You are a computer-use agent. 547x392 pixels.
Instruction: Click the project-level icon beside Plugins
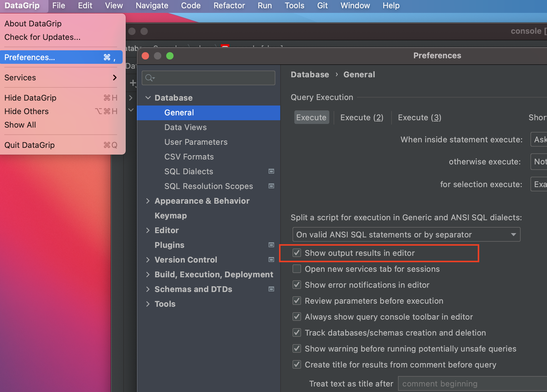(x=271, y=245)
